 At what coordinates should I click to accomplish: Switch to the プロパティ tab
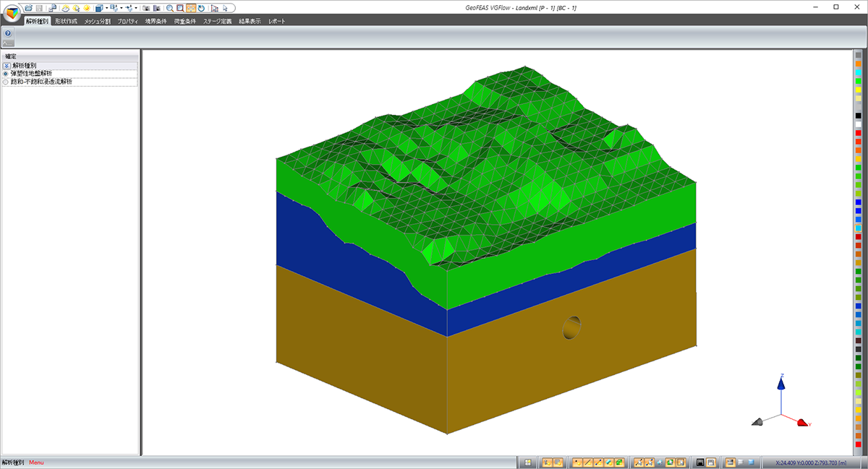coord(129,21)
